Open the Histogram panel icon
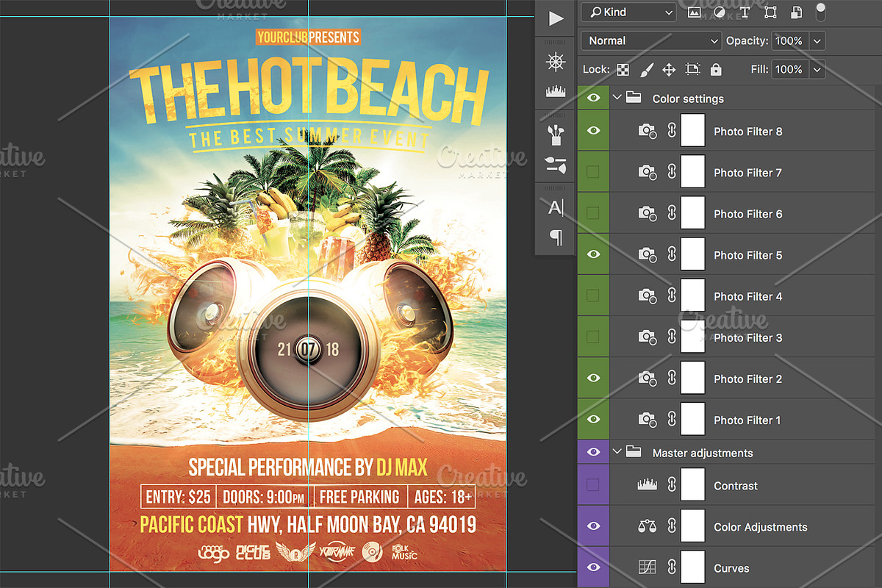Image resolution: width=882 pixels, height=588 pixels. pyautogui.click(x=556, y=92)
